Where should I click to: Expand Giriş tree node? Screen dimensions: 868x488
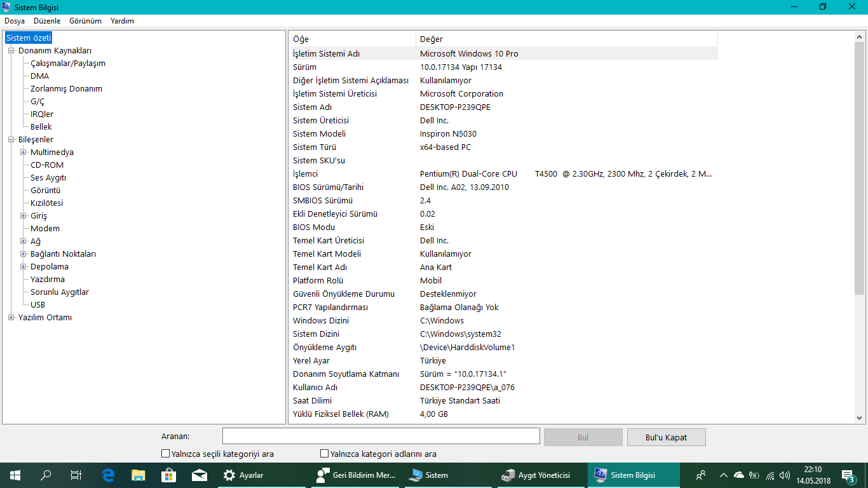pyautogui.click(x=24, y=216)
